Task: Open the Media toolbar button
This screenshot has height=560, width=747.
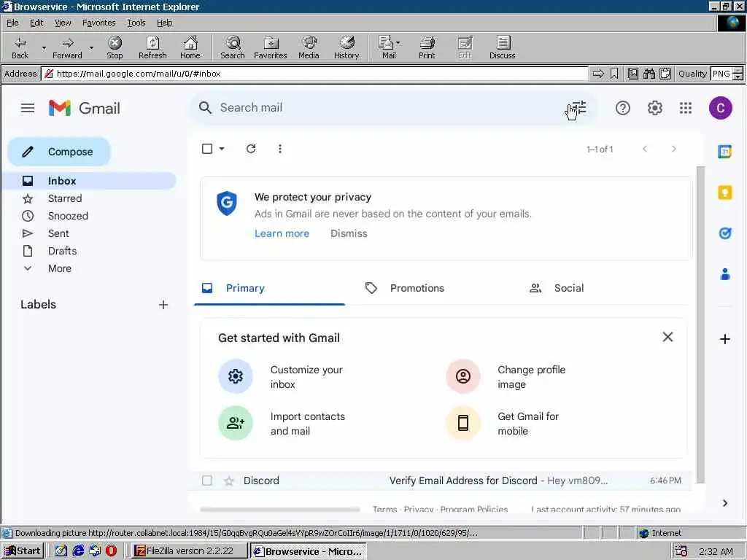Action: point(309,47)
